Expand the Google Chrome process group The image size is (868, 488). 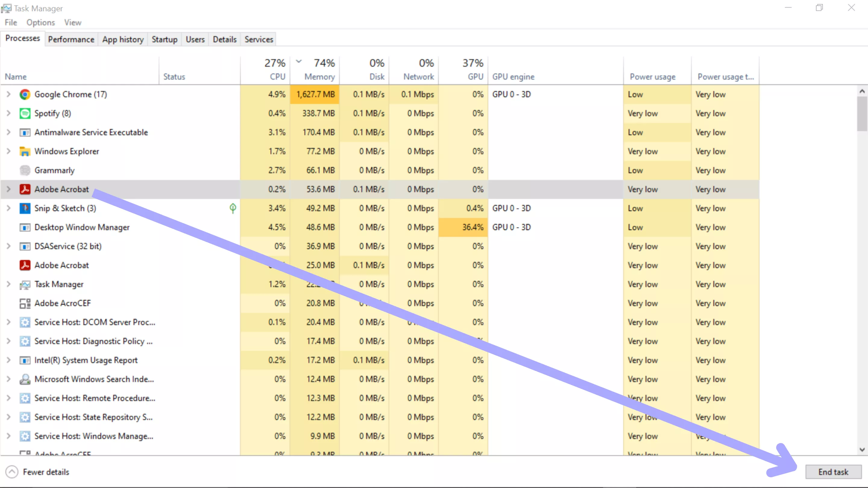pyautogui.click(x=8, y=94)
